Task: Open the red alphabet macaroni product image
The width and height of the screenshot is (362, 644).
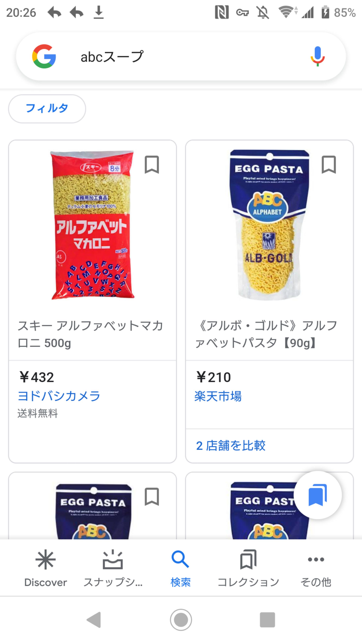Action: click(93, 225)
